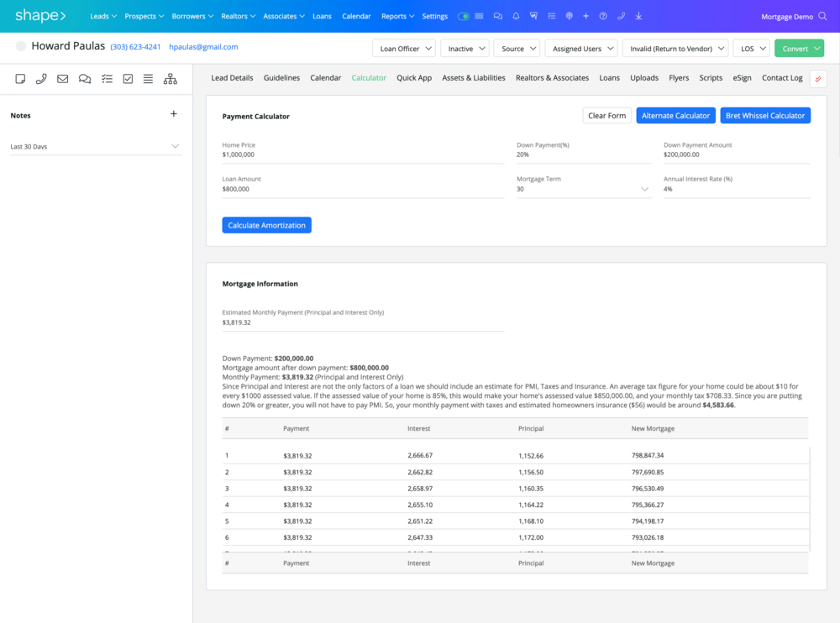This screenshot has width=840, height=623.
Task: Open the Assets & Liabilities tab
Action: click(x=474, y=78)
